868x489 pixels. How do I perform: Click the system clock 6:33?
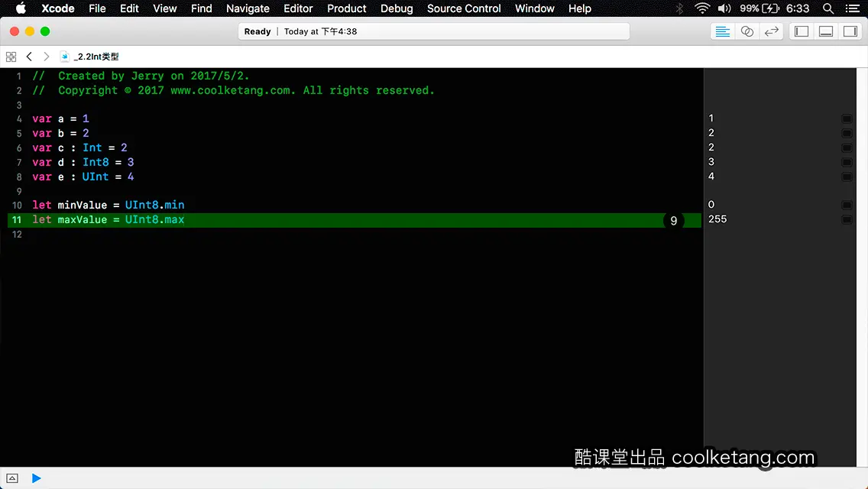798,8
